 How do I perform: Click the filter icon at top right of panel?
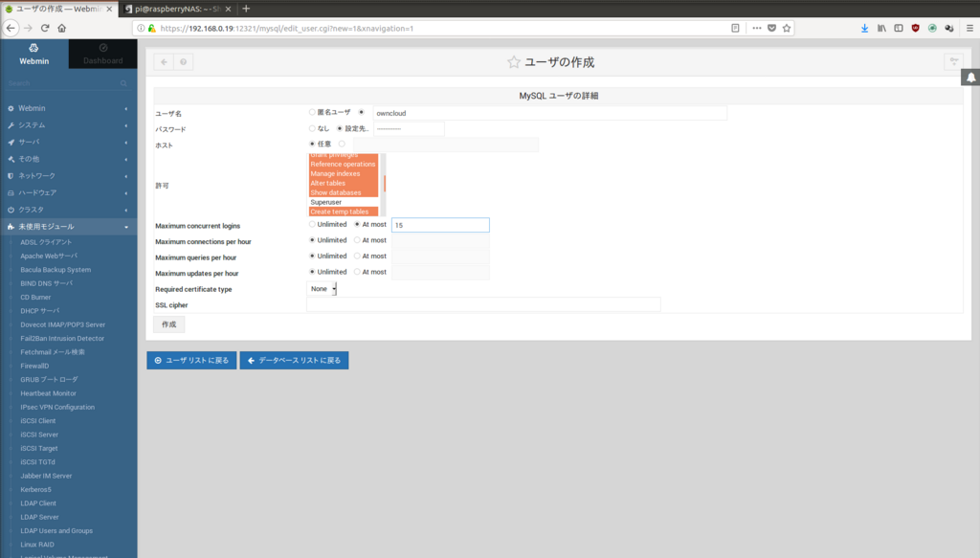[954, 61]
